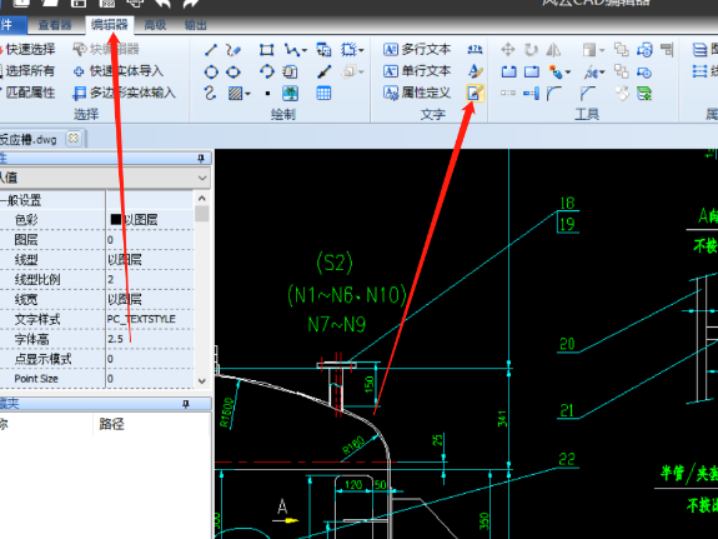Click the highlighted text edit icon
The width and height of the screenshot is (718, 539).
(x=475, y=93)
